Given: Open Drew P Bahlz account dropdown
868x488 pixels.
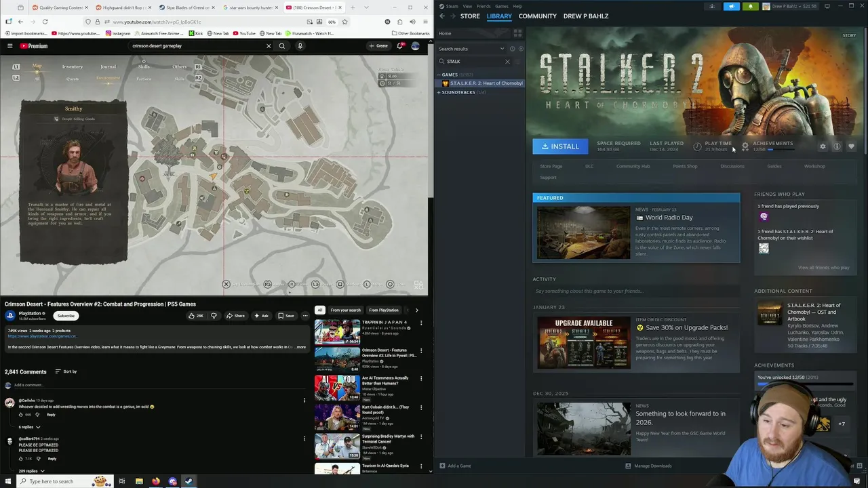Looking at the screenshot, I should pos(791,6).
